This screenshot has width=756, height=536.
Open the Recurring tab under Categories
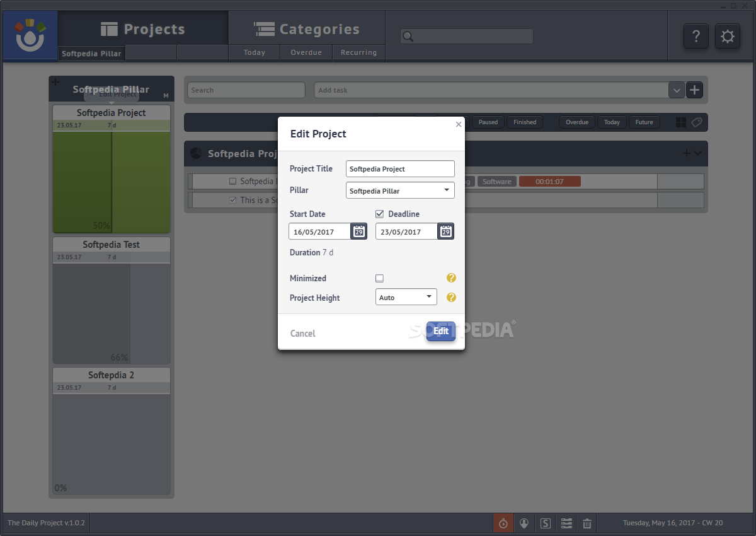pos(358,53)
